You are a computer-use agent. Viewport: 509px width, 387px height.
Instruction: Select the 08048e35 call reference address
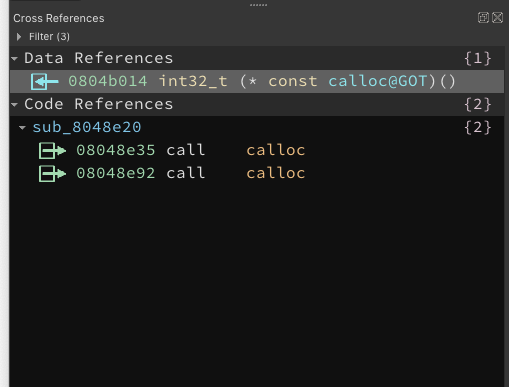click(x=115, y=150)
